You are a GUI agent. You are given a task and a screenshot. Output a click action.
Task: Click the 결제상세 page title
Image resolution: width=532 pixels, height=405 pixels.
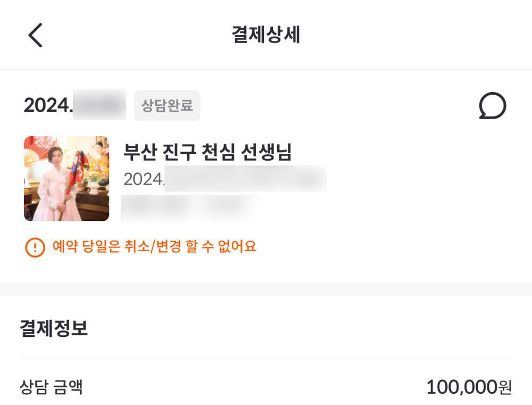(266, 35)
